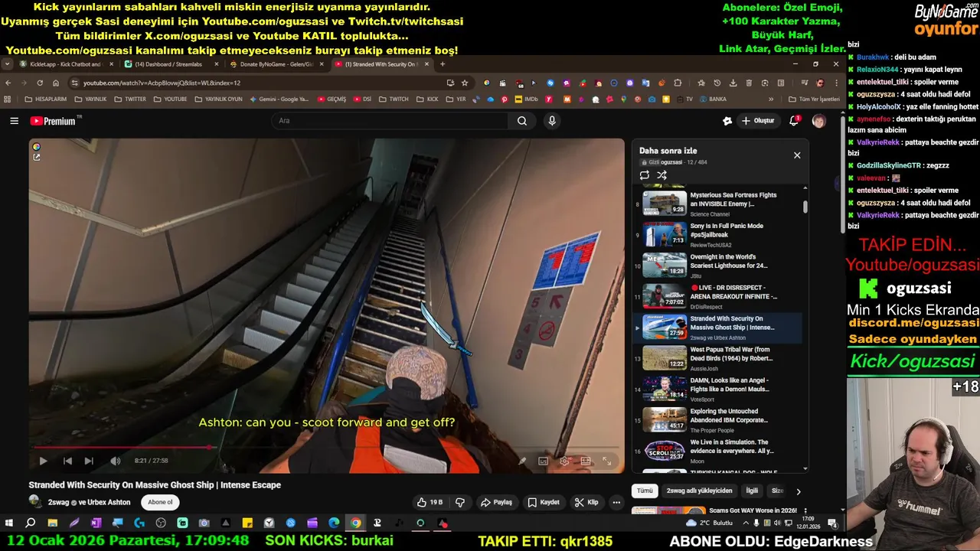Image resolution: width=980 pixels, height=551 pixels.
Task: Select the Tümü filter chip
Action: [645, 491]
